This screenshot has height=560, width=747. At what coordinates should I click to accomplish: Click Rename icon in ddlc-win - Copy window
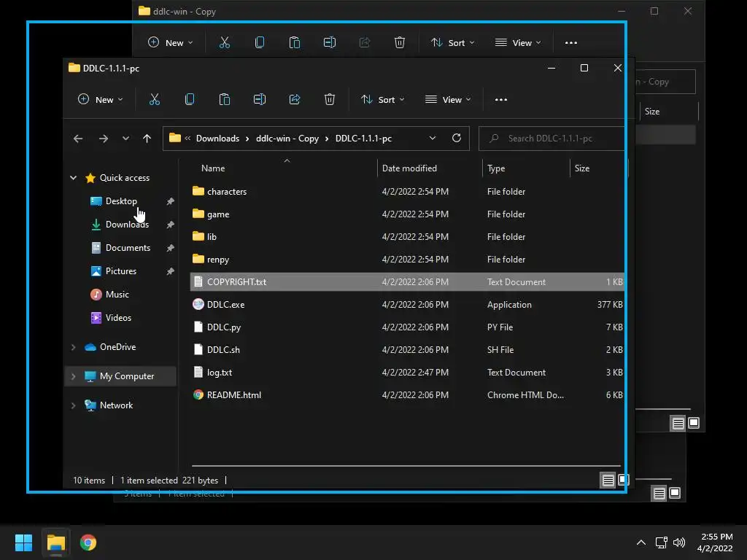[330, 42]
